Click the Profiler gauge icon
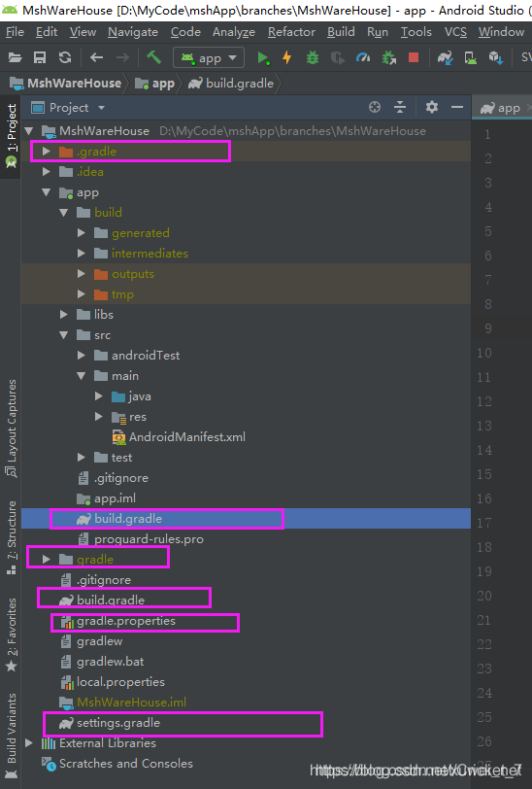The width and height of the screenshot is (532, 789). (x=362, y=58)
